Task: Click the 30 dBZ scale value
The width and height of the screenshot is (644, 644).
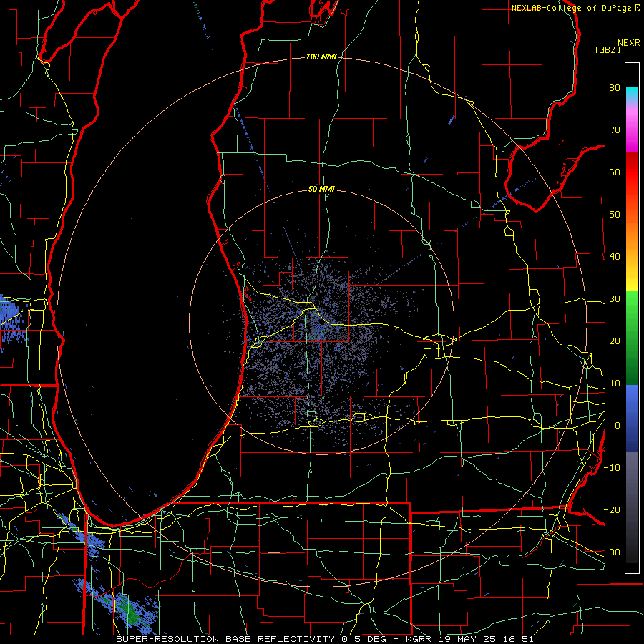Action: coord(615,298)
